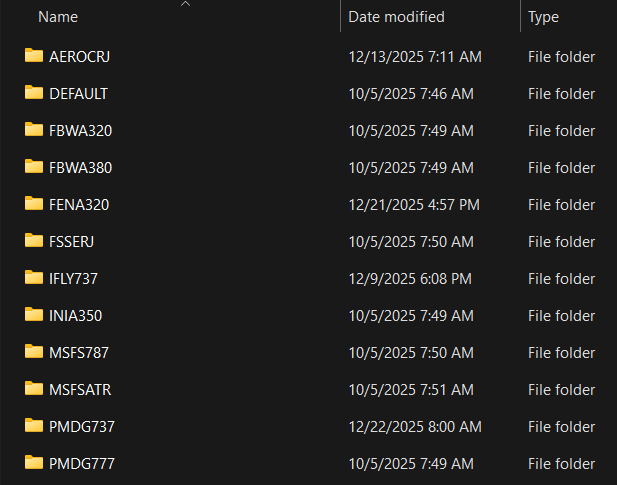The image size is (617, 485).
Task: Select the FSSERJ folder icon
Action: (34, 241)
